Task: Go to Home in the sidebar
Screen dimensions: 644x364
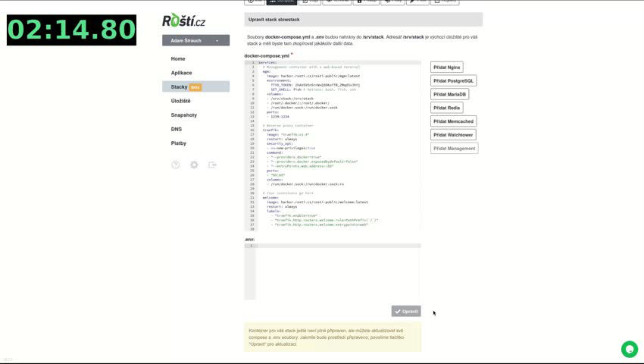Action: point(178,59)
